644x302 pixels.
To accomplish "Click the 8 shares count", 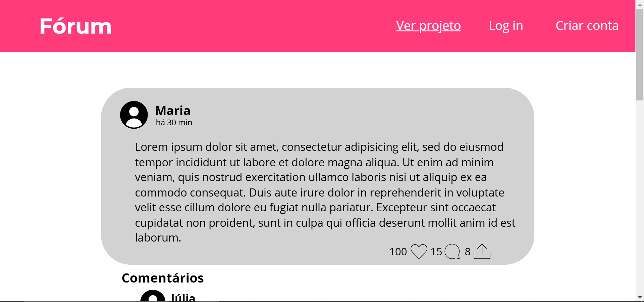I will point(468,252).
